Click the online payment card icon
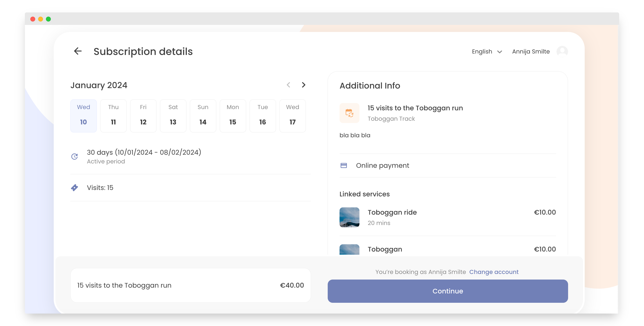The height and width of the screenshot is (326, 644). click(343, 165)
